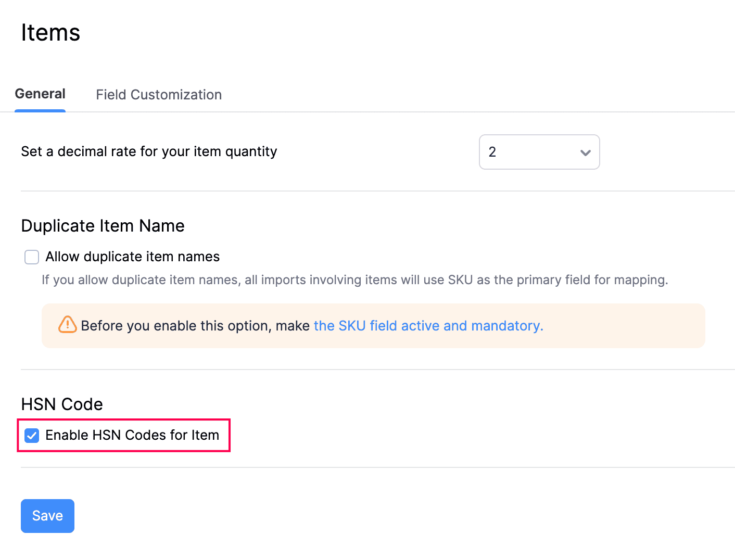Switch to the Field Customization tab
This screenshot has width=735, height=560.
coord(159,95)
